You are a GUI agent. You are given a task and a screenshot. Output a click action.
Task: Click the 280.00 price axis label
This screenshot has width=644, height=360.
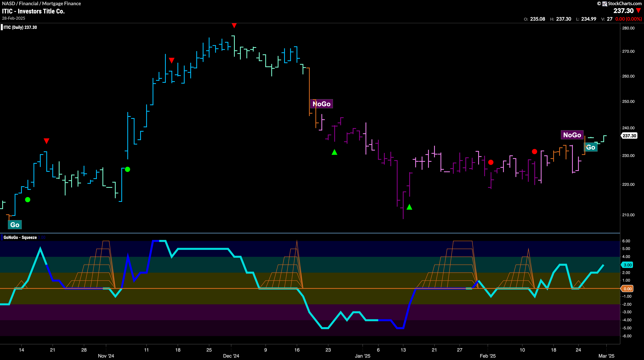628,28
